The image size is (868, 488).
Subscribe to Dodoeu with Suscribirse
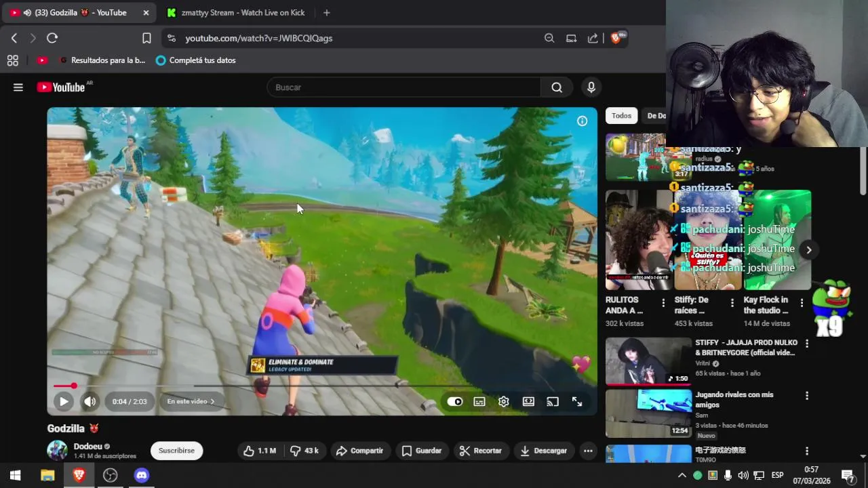point(176,451)
